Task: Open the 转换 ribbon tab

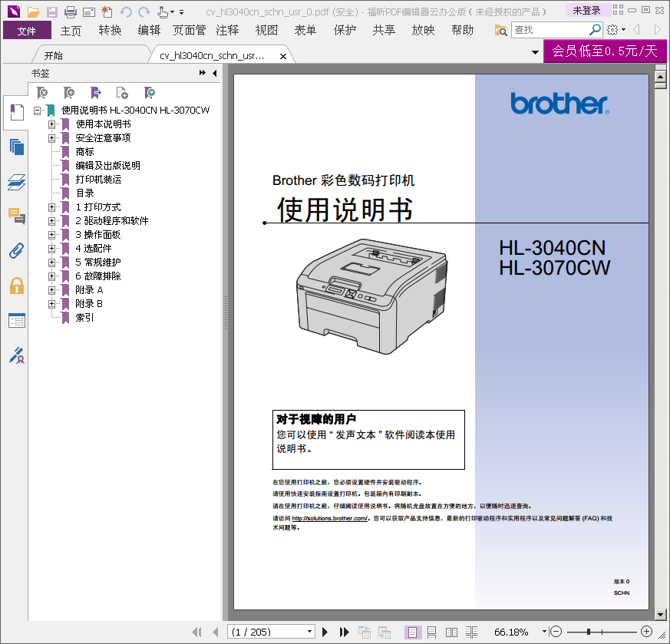Action: click(x=111, y=31)
